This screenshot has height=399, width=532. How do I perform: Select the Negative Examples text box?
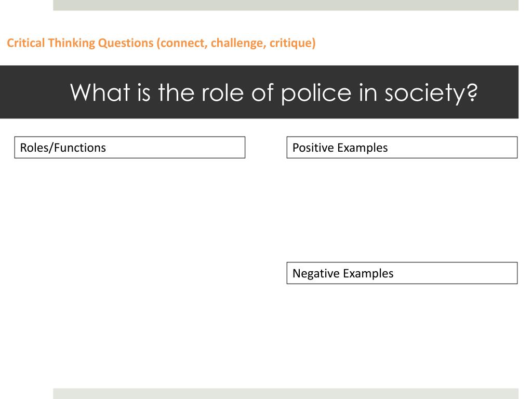402,273
